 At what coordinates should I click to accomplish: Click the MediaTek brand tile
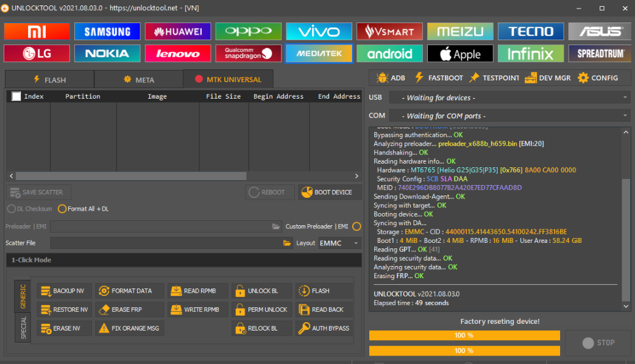(x=319, y=54)
